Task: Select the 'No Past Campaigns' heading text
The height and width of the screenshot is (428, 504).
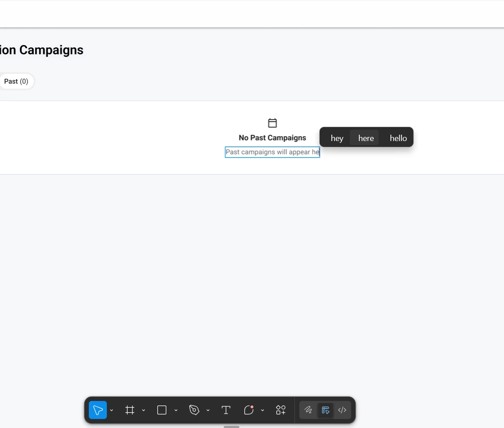Action: [272, 138]
